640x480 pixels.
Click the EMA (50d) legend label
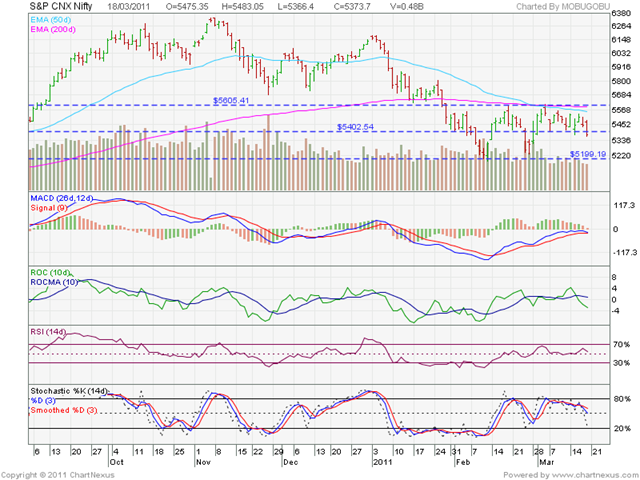click(x=50, y=20)
